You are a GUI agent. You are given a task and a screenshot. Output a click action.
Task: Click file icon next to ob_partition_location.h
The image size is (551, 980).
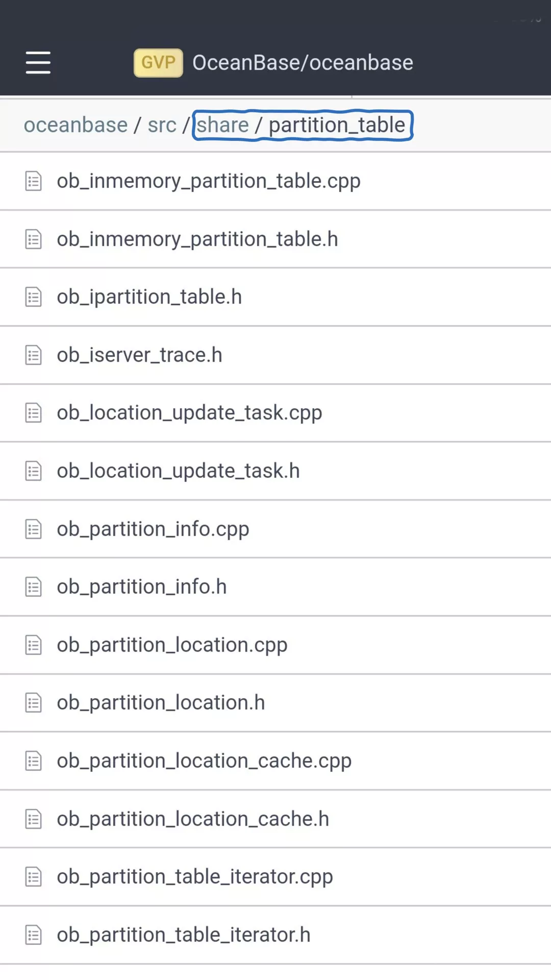click(34, 703)
